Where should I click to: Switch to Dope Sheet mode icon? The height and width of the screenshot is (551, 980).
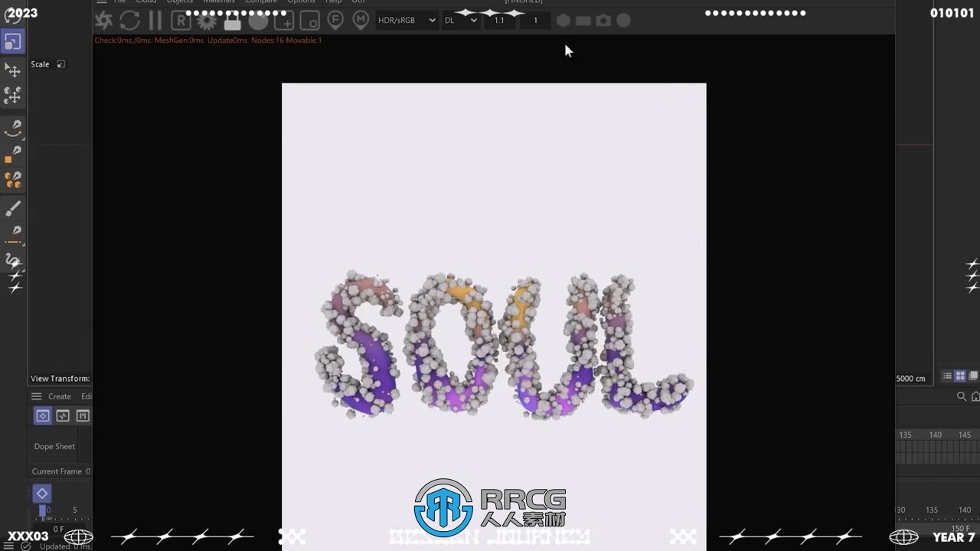43,416
